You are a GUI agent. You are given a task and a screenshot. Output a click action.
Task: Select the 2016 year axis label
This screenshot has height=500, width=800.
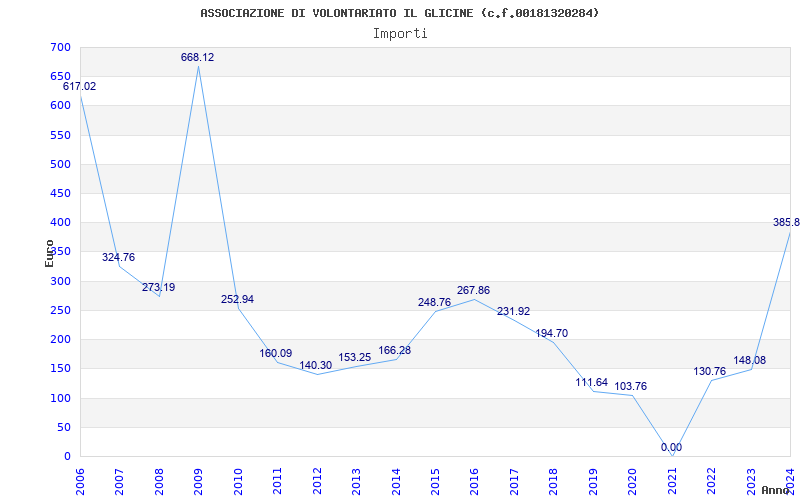pyautogui.click(x=474, y=481)
